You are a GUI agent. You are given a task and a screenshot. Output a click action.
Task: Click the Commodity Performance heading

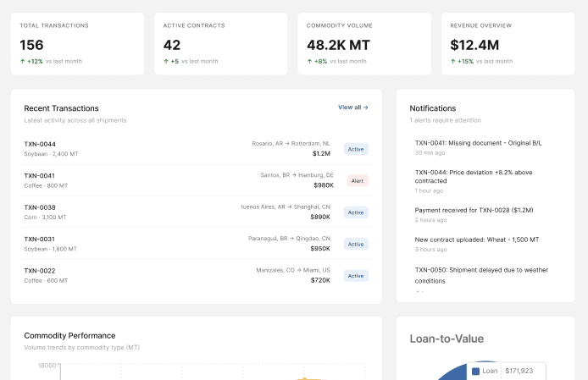coord(69,335)
